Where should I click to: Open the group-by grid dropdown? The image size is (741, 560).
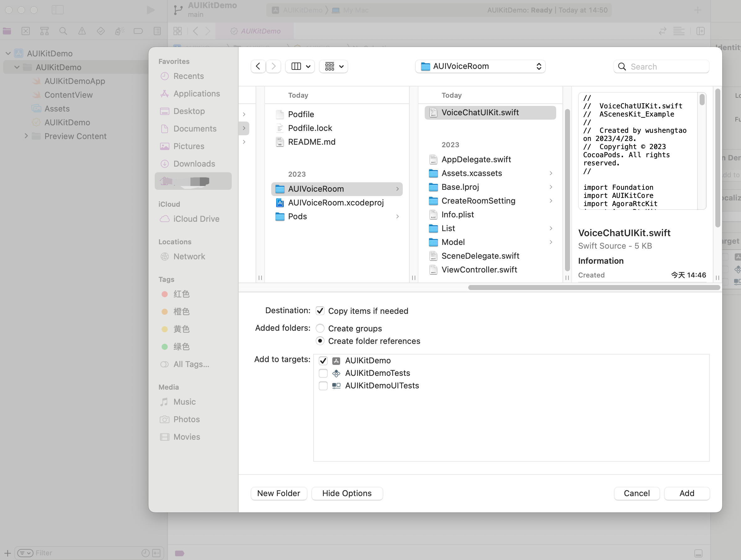[334, 66]
